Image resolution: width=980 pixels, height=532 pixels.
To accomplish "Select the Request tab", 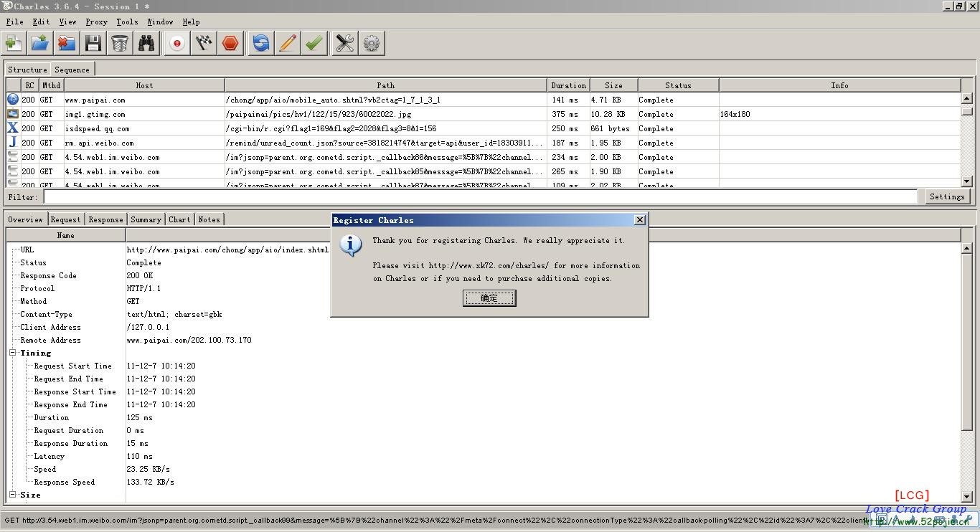I will tap(66, 219).
